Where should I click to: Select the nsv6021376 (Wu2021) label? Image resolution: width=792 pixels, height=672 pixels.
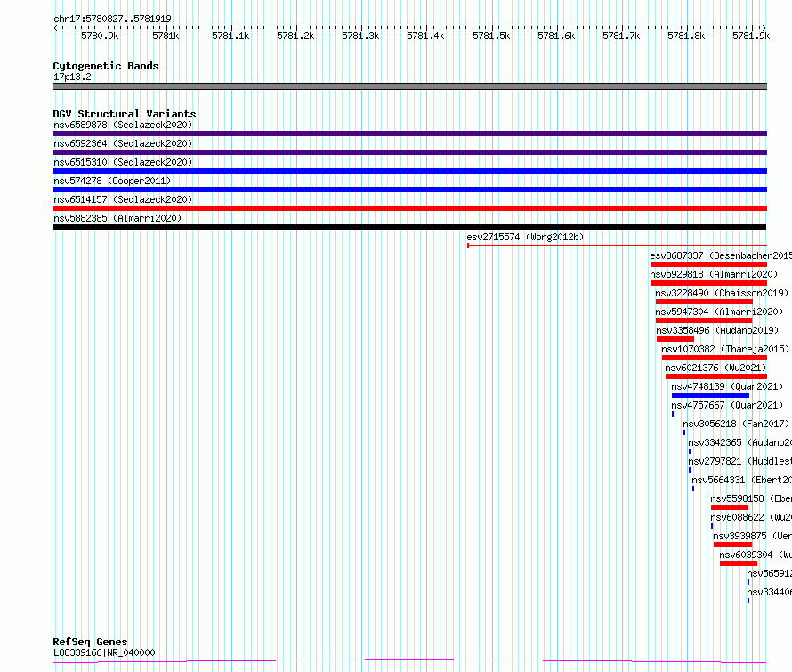(715, 368)
